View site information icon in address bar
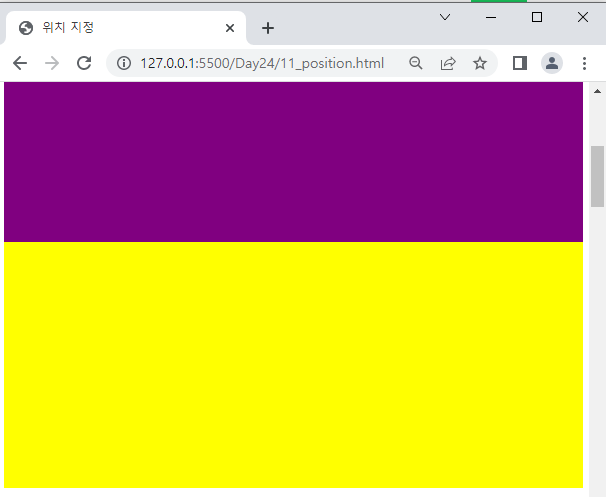The image size is (606, 497). [x=124, y=63]
